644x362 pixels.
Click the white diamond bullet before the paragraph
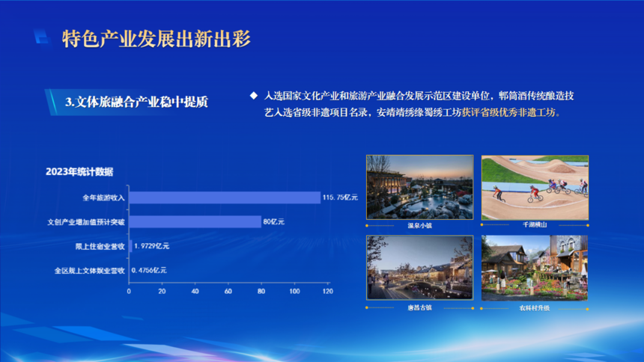pos(253,96)
